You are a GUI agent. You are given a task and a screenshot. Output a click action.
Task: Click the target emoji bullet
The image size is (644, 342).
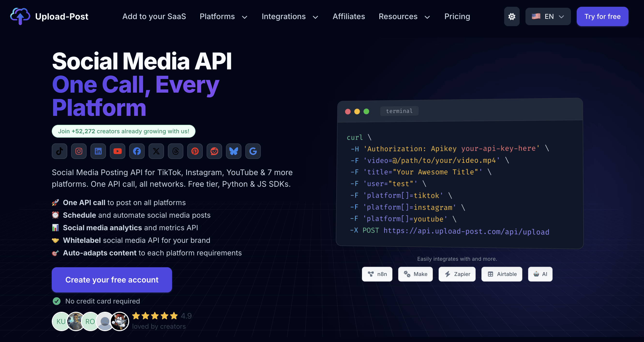[x=55, y=253]
